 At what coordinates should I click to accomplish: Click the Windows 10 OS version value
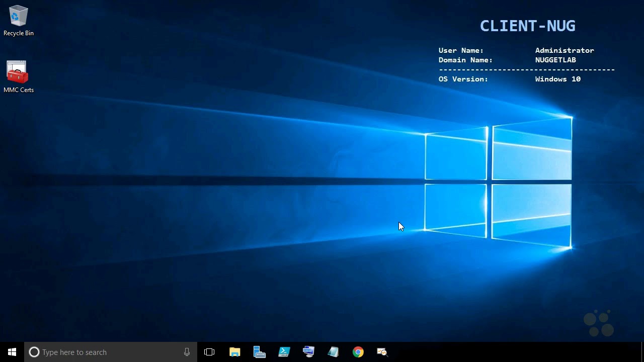point(557,79)
